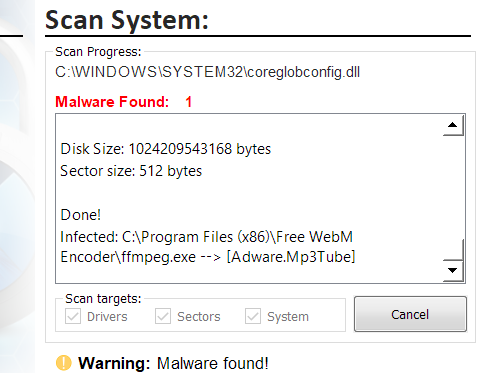This screenshot has height=373, width=477.
Task: Click the yellow warning exclamation icon
Action: click(63, 363)
